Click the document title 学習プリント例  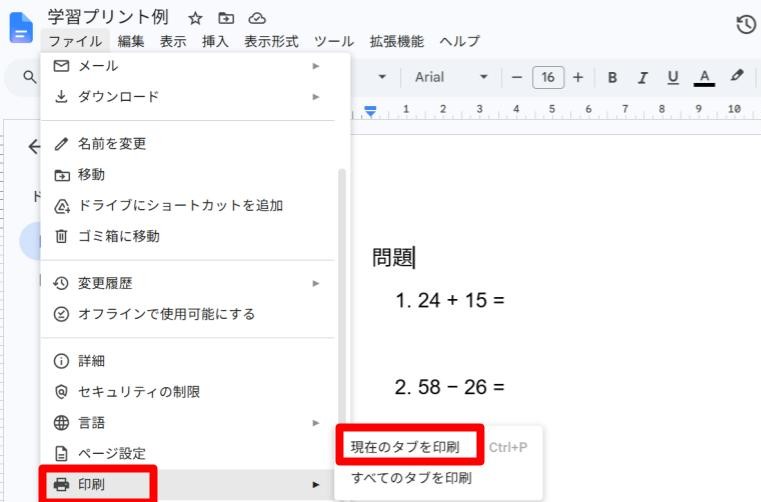pos(108,17)
